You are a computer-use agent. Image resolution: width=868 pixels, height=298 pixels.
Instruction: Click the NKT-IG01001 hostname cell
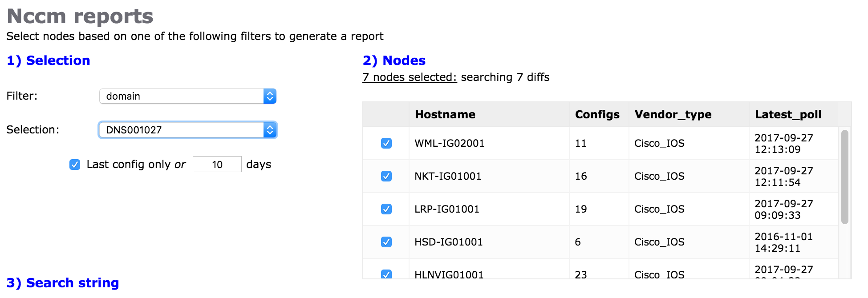tap(448, 176)
